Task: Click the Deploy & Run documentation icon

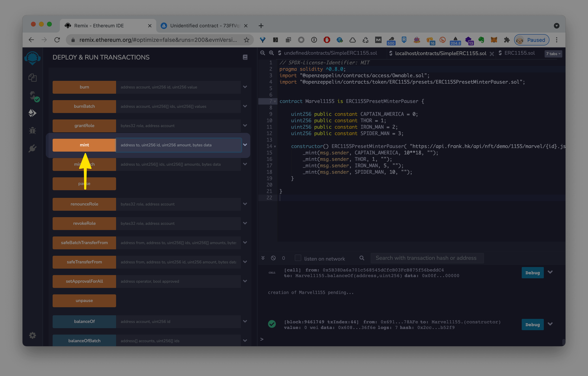Action: [245, 57]
